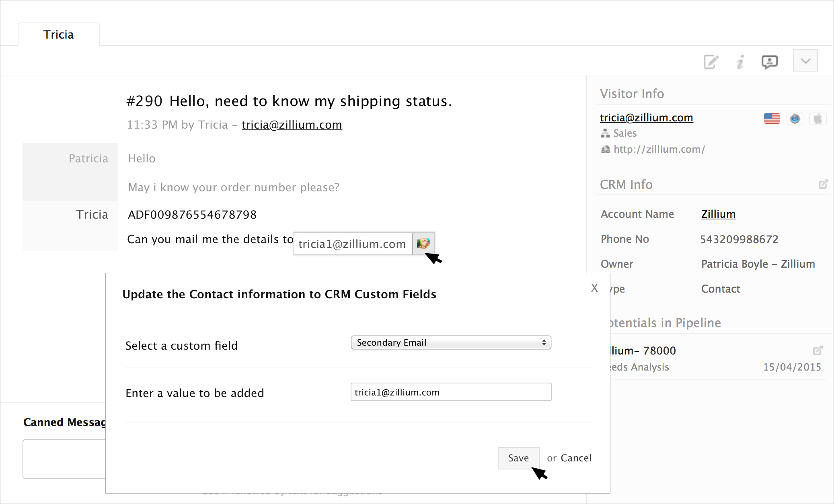The image size is (834, 504).
Task: Switch to the Tricia tab
Action: pyautogui.click(x=59, y=35)
